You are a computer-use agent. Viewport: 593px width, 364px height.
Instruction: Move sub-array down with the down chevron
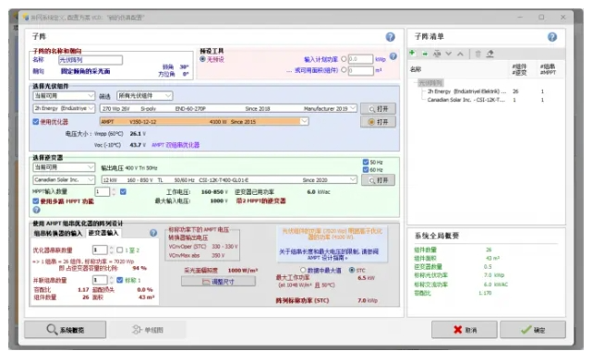point(449,54)
